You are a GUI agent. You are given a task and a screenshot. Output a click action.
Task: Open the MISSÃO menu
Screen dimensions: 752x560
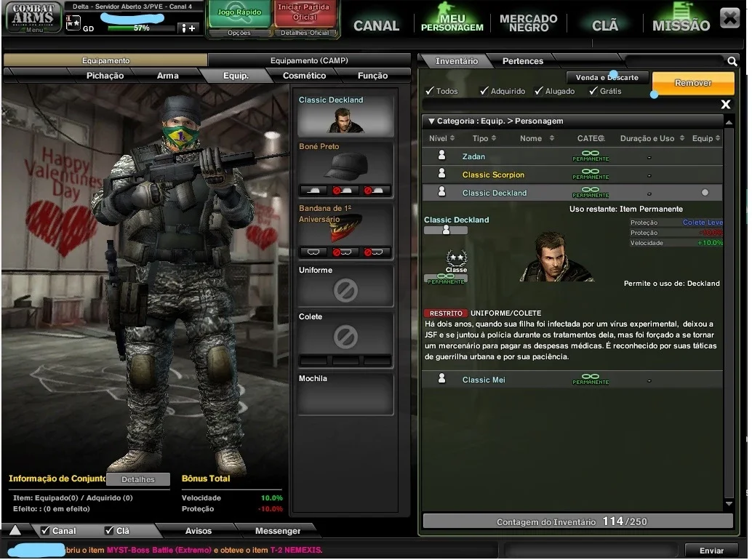pos(681,18)
